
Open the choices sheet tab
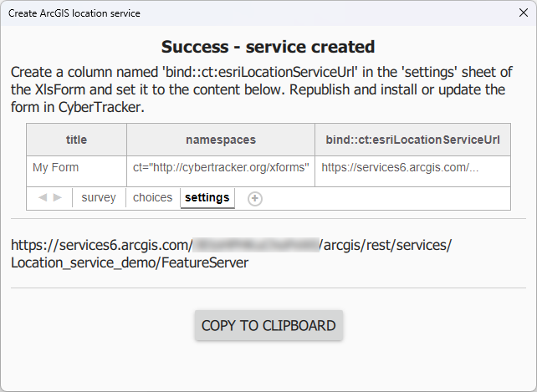[152, 198]
